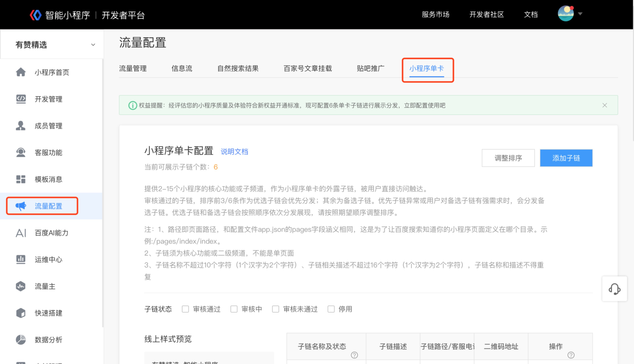The image size is (634, 364).
Task: Click the 子链描述 column header
Action: 393,346
